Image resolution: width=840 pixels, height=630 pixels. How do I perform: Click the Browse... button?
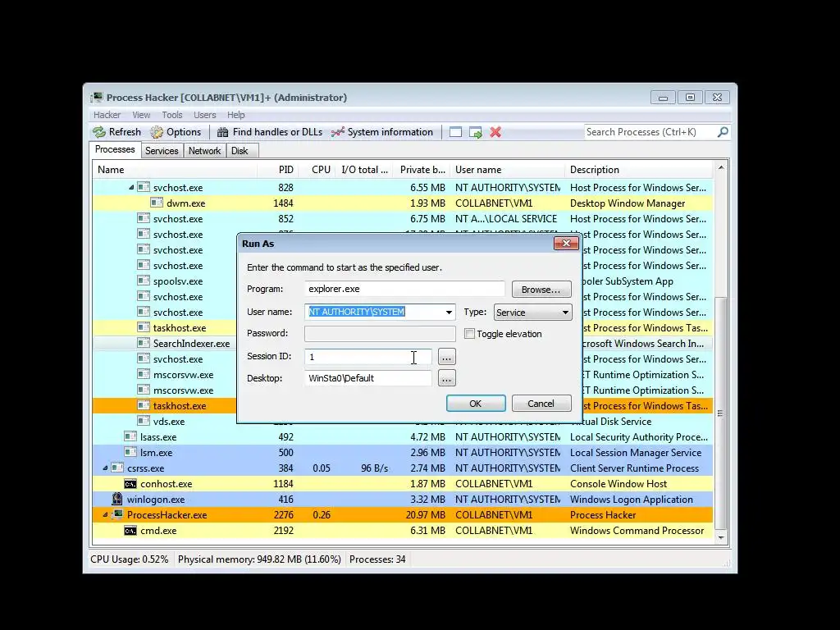click(541, 290)
